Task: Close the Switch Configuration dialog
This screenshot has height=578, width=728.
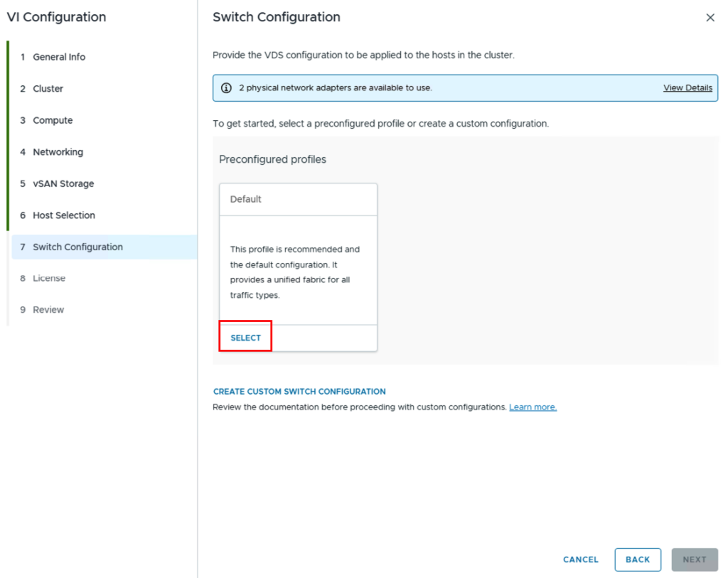Action: (x=710, y=18)
